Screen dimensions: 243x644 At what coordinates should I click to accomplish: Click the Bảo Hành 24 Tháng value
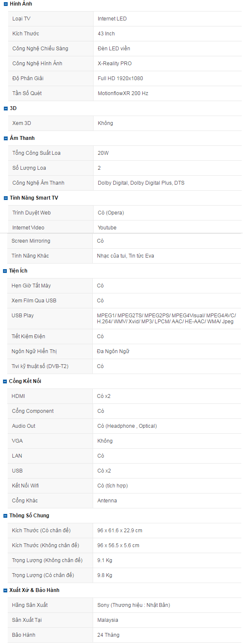coord(108,635)
